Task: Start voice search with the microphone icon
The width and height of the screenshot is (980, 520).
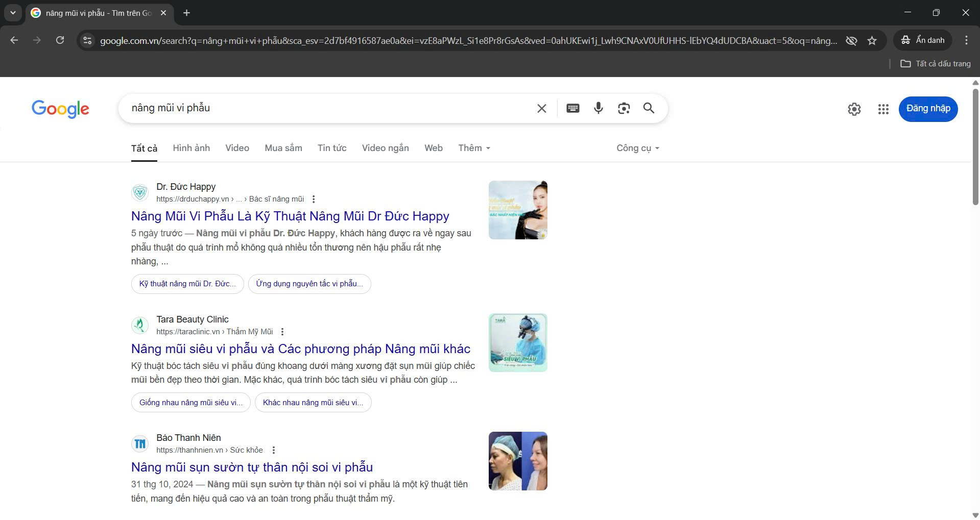Action: [599, 108]
